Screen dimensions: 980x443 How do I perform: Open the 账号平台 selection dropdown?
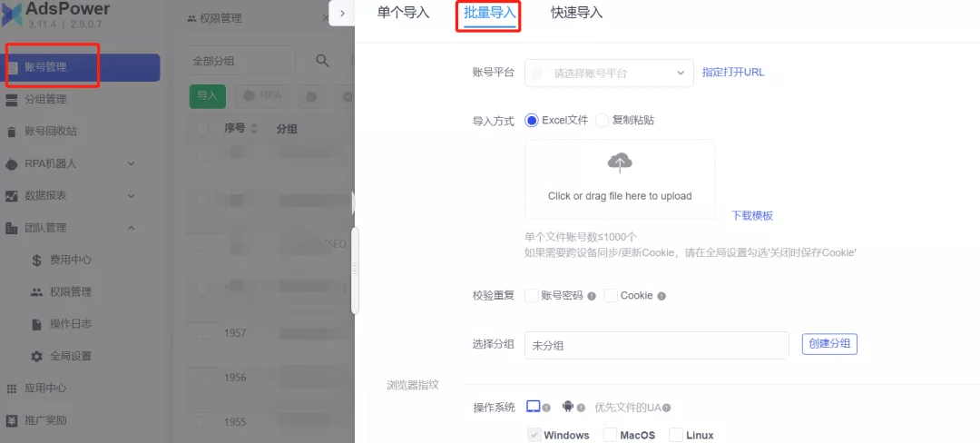pyautogui.click(x=610, y=74)
